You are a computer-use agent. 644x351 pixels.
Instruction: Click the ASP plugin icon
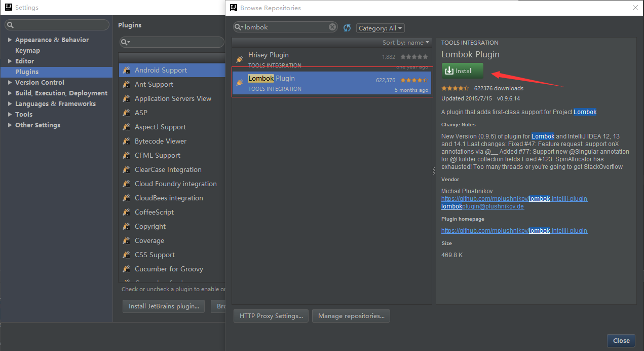pos(126,113)
